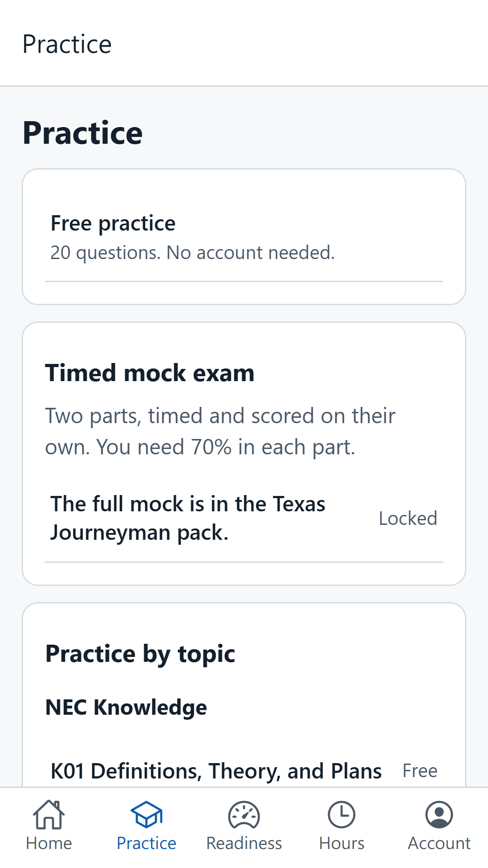Select the Account tab label
Screen dimensions: 488x868
439,843
